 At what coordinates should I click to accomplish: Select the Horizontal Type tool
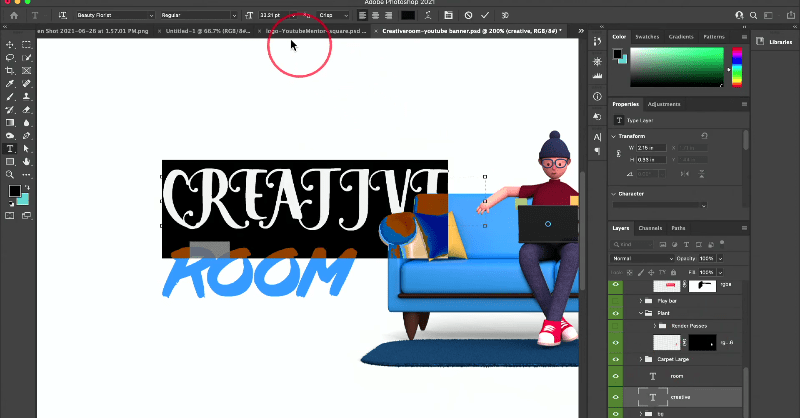click(10, 149)
